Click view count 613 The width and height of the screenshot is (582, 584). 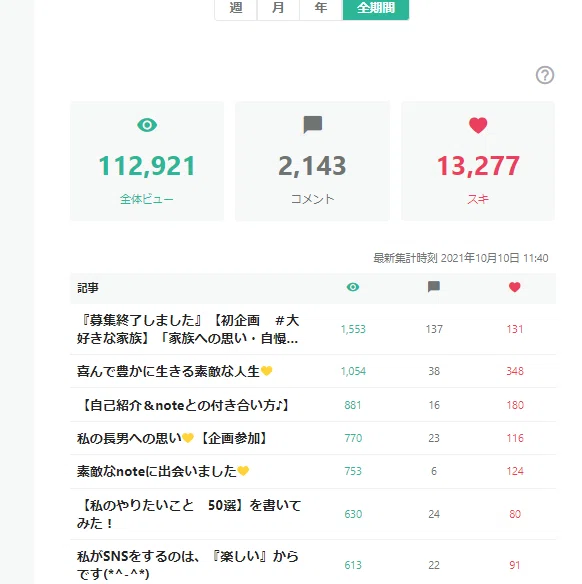pos(353,565)
